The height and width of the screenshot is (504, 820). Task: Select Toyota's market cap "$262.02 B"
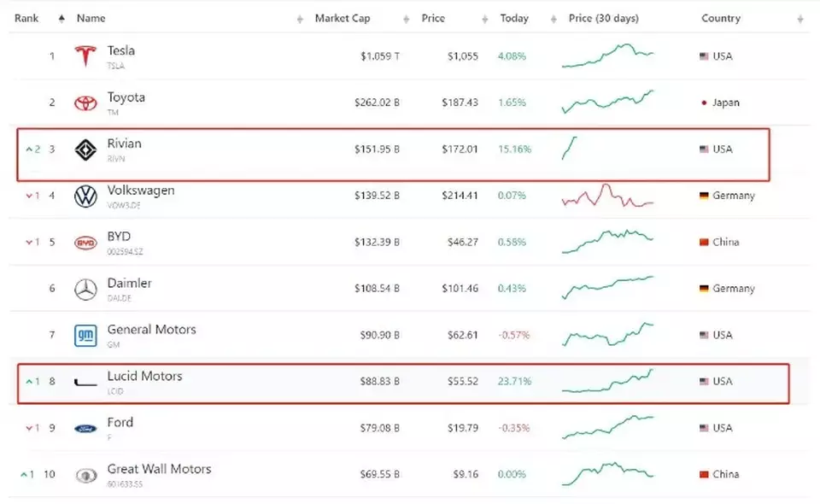[x=377, y=103]
